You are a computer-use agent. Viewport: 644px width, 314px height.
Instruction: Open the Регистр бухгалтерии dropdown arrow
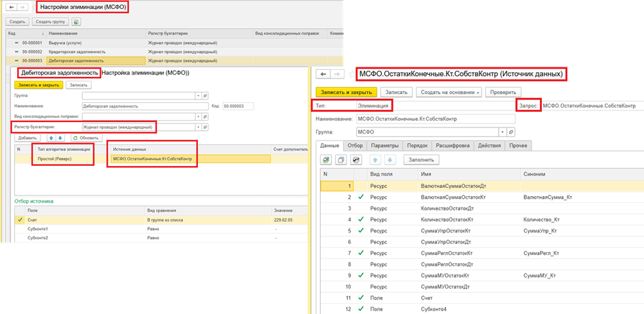(198, 127)
